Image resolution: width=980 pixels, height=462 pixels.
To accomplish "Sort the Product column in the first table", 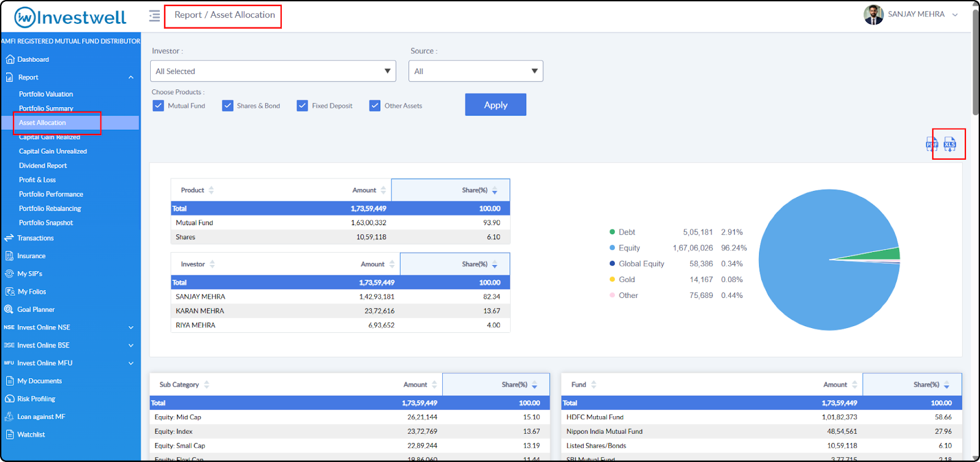I will (x=211, y=190).
